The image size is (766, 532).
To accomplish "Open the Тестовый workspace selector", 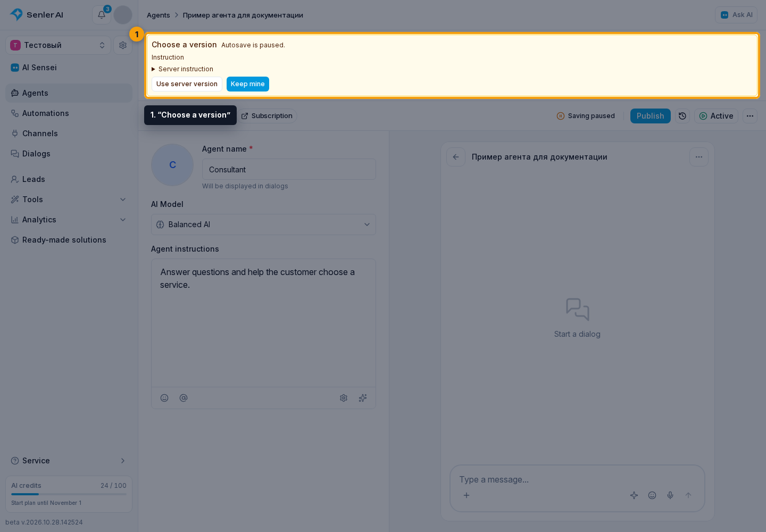I will (x=59, y=45).
